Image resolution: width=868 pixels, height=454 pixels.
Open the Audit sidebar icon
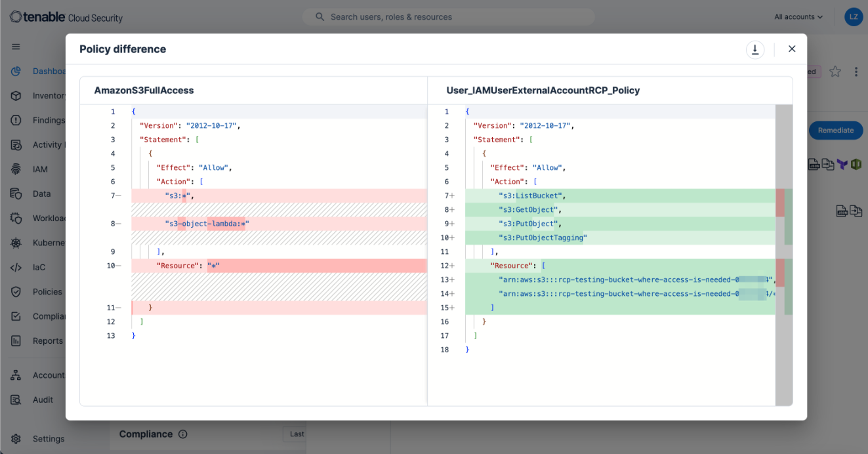[16, 400]
